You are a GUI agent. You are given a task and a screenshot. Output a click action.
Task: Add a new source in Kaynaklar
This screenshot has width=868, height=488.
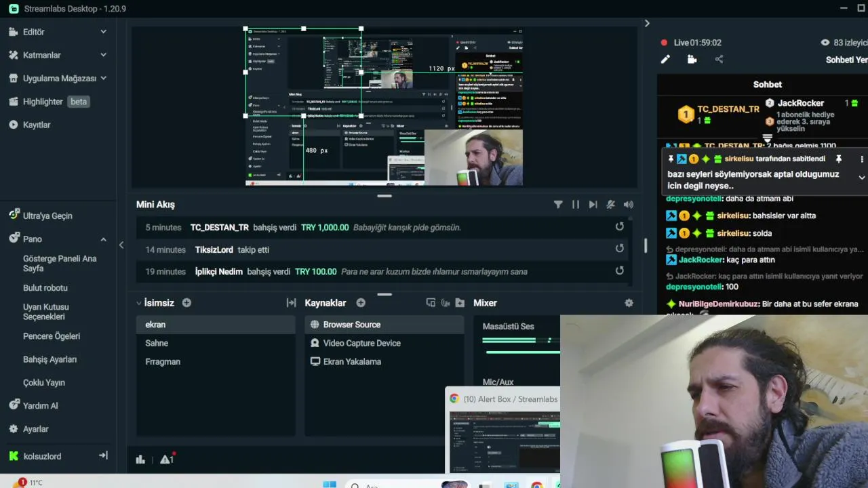[361, 303]
